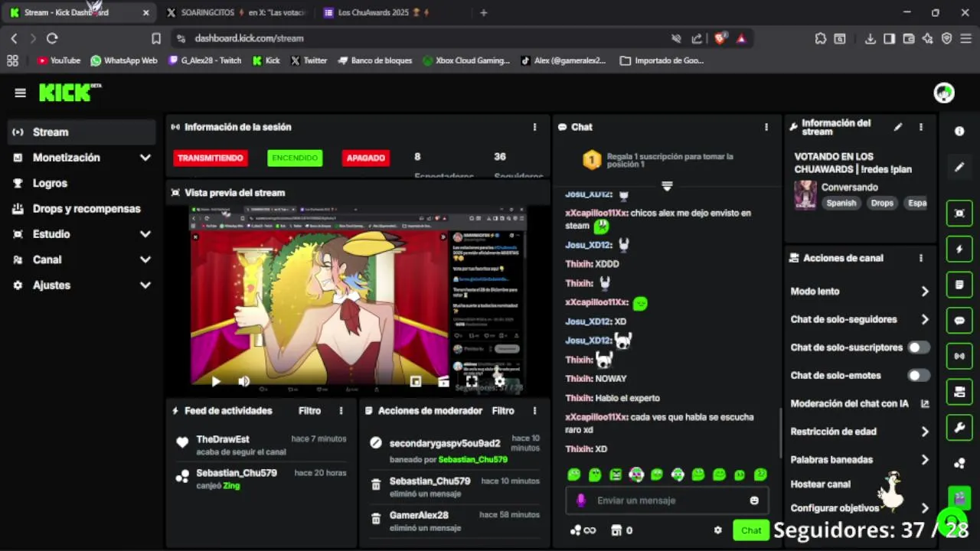980x551 pixels.
Task: Open WhatsApp Web bookmark
Action: point(124,60)
